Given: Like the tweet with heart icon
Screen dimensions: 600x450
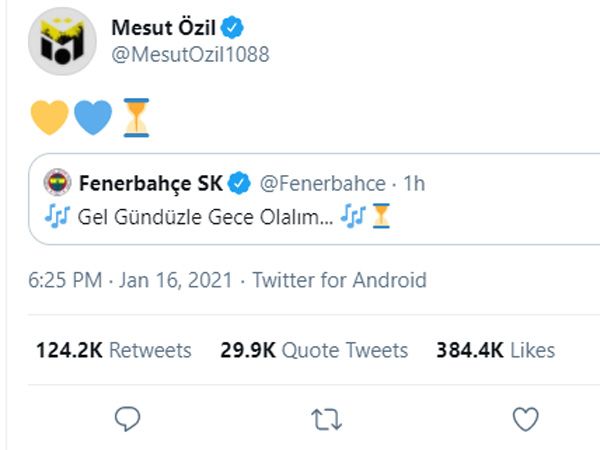Looking at the screenshot, I should pos(525,418).
